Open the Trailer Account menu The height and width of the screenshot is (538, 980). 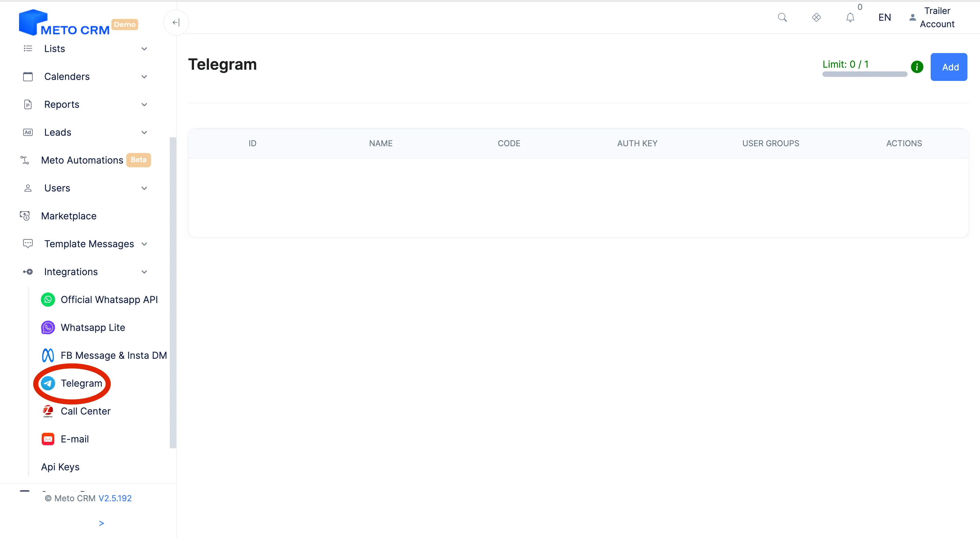click(937, 17)
